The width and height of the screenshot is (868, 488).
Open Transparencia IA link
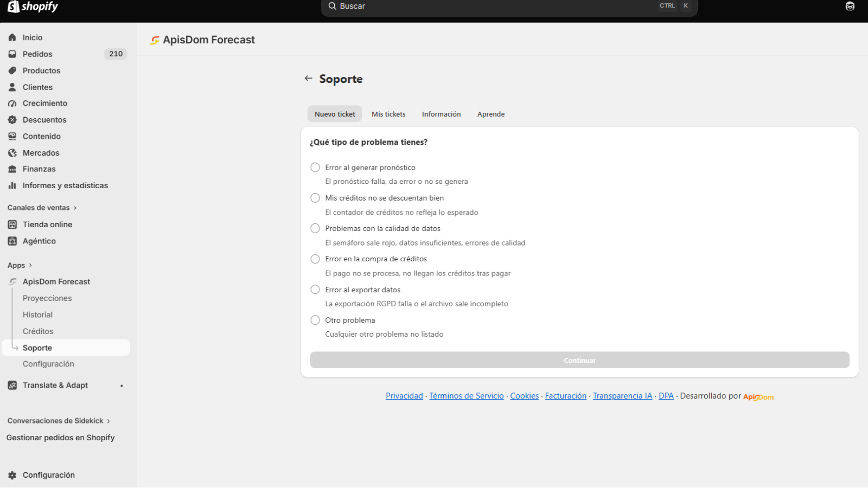pos(623,396)
